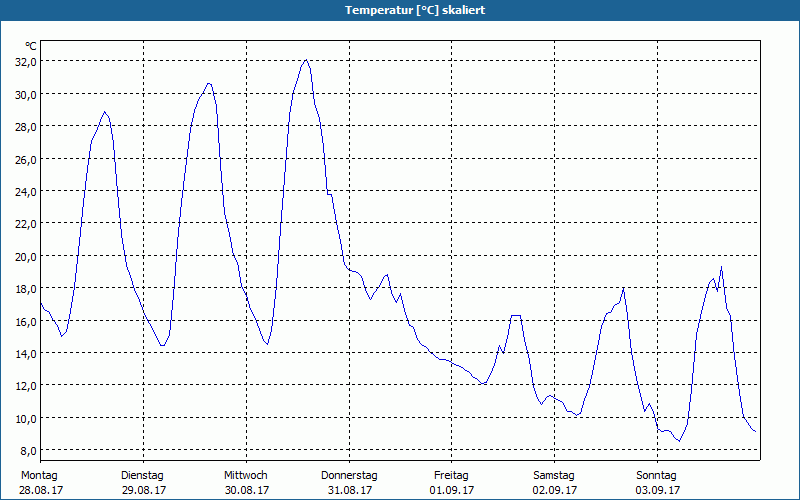Select the 20,0 y-axis value
Image resolution: width=800 pixels, height=500 pixels.
[x=25, y=256]
